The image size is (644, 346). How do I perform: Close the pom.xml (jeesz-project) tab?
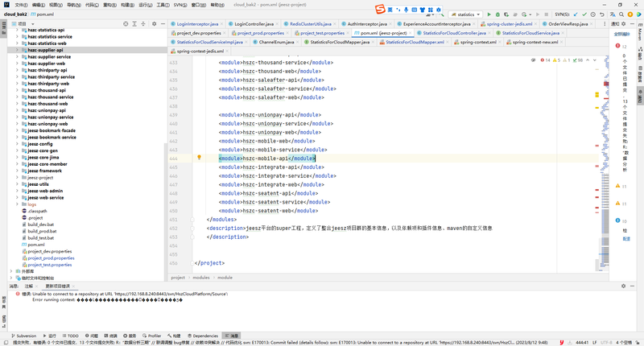point(410,33)
